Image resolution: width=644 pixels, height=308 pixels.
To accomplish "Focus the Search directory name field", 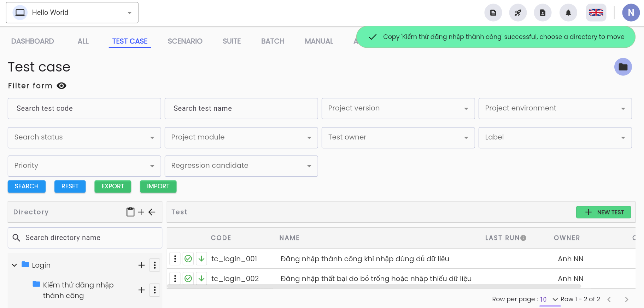I will pyautogui.click(x=85, y=238).
